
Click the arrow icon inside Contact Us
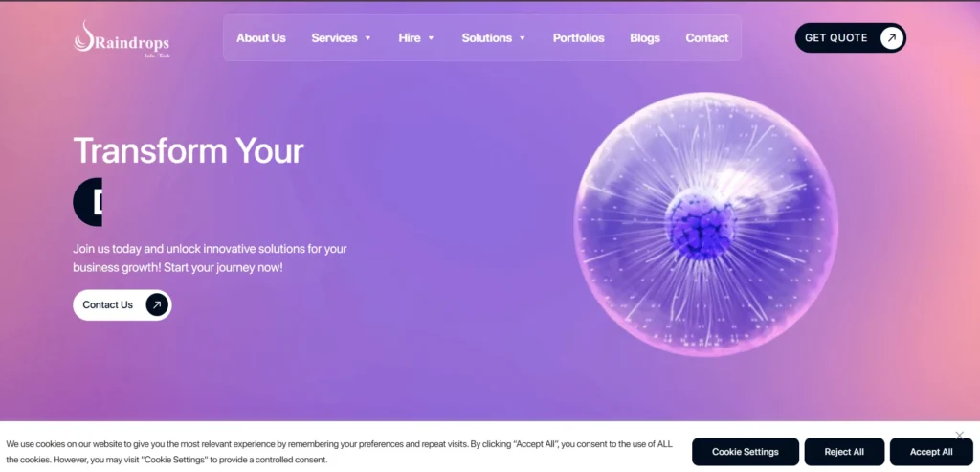pyautogui.click(x=157, y=304)
